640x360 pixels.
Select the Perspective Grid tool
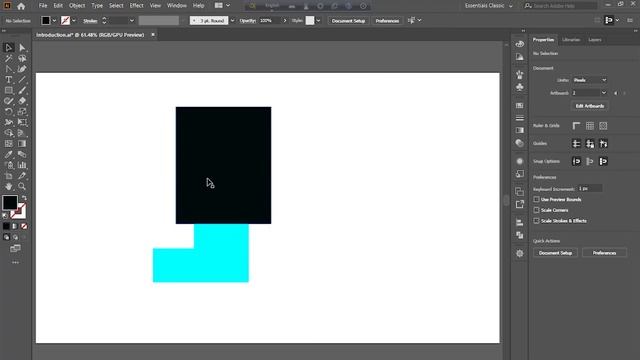(x=22, y=133)
